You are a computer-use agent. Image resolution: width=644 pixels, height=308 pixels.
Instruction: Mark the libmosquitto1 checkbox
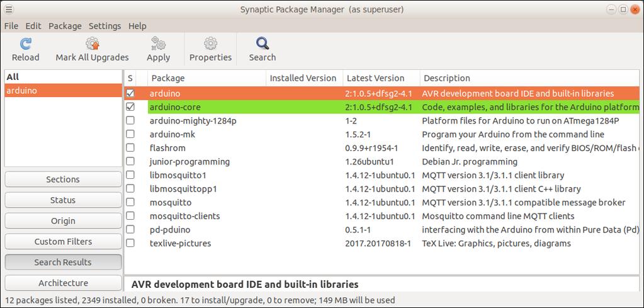click(x=130, y=175)
